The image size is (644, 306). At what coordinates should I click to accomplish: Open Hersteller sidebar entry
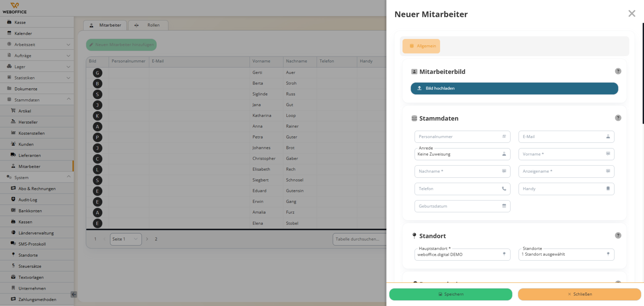point(37,122)
